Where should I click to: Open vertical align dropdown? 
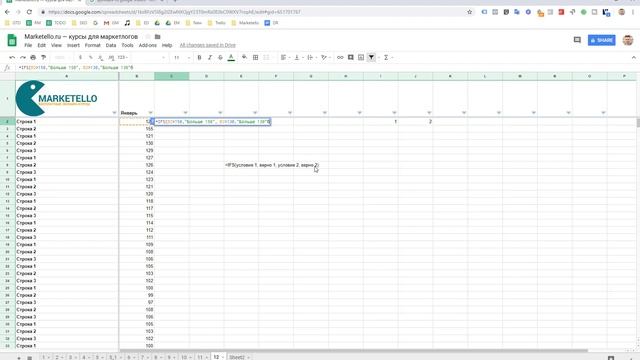pos(298,58)
